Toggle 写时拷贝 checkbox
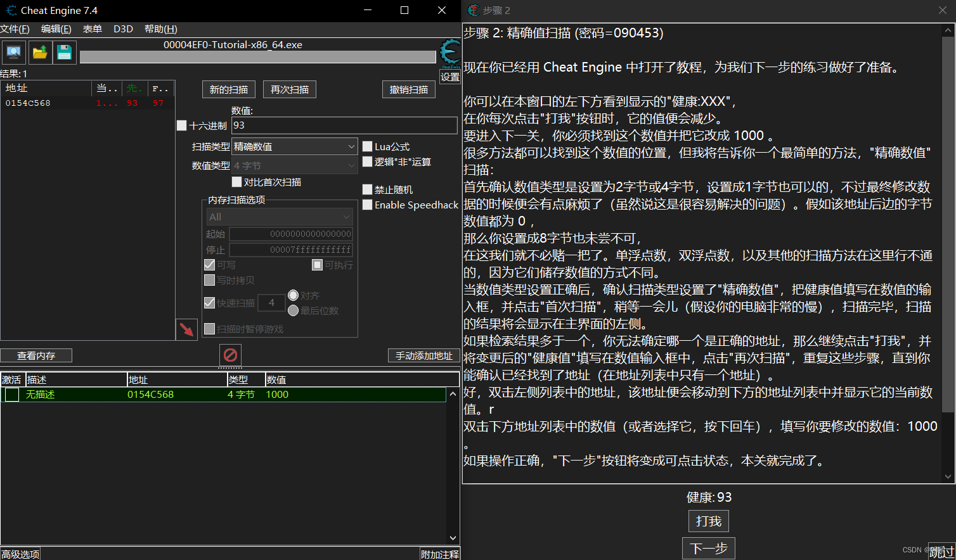Screen dimensions: 956x560 209,280
